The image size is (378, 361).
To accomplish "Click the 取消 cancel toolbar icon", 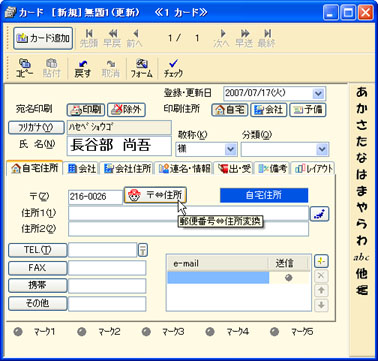I will pos(110,68).
